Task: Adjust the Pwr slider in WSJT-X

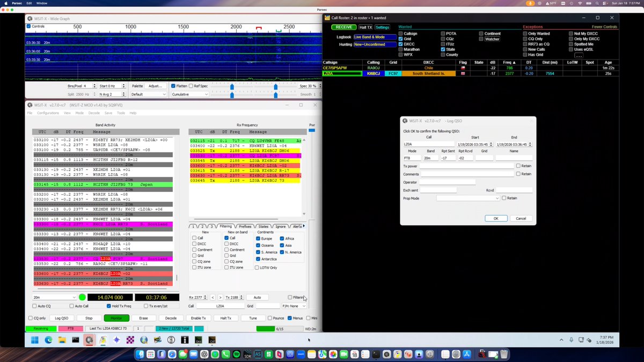Action: coord(312,130)
